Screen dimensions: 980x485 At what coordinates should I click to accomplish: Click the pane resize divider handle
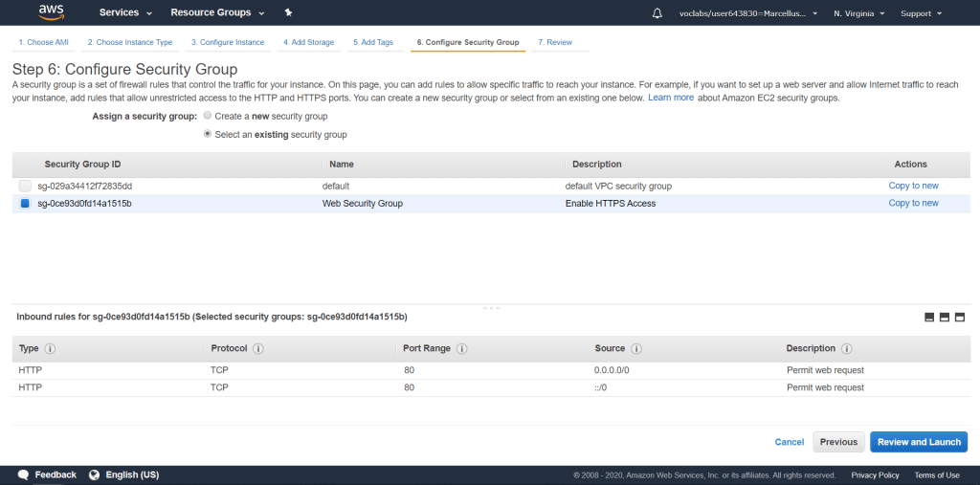[x=491, y=307]
